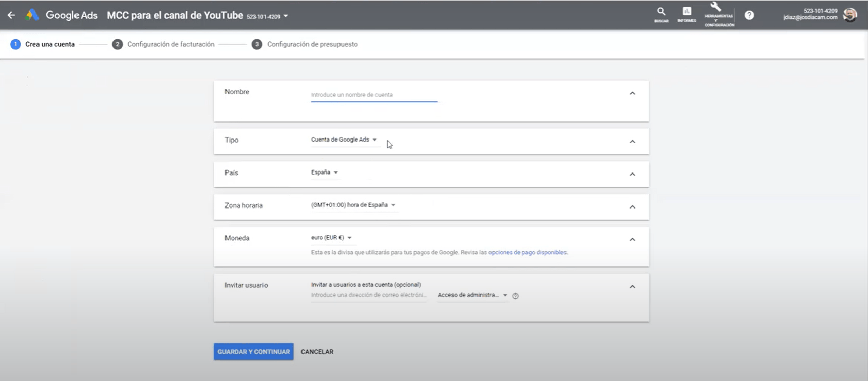Click the MCC para el canal de YouTube title
The height and width of the screenshot is (381, 868).
point(175,15)
